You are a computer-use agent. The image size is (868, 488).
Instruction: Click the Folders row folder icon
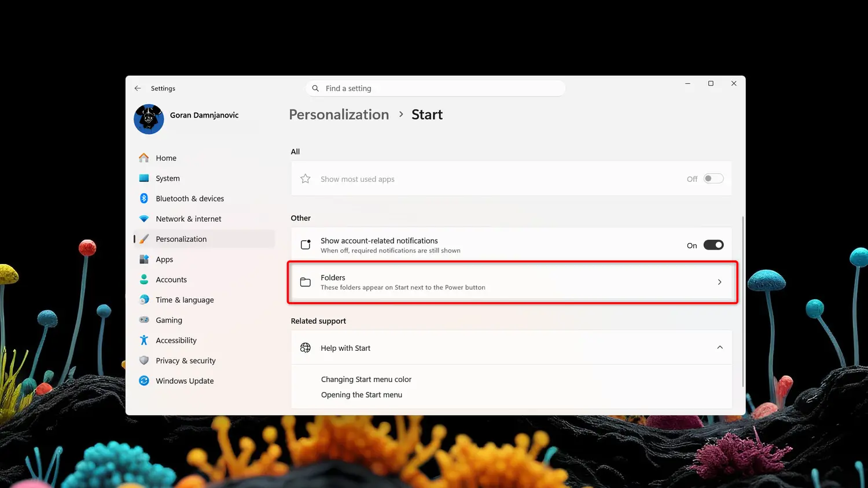point(306,282)
